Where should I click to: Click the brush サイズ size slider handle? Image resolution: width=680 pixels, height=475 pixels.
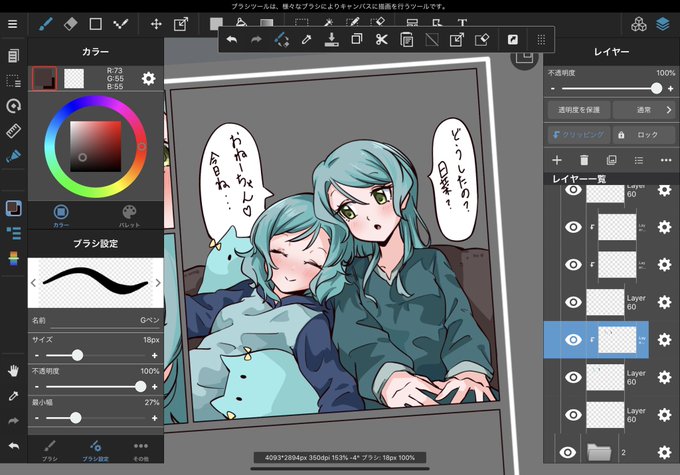pos(77,355)
